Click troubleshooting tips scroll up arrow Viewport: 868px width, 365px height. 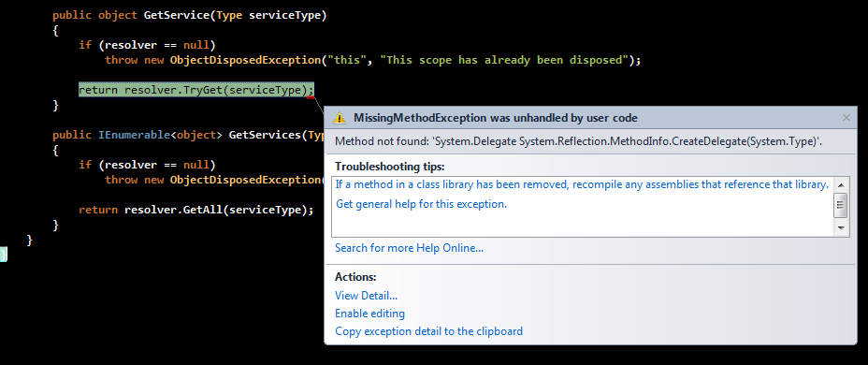(x=841, y=185)
